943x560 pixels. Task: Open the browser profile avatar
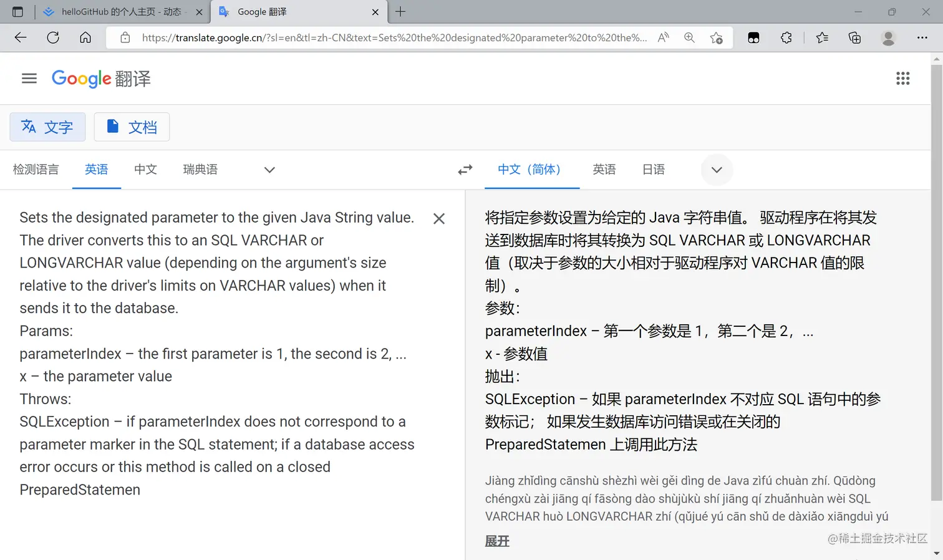(888, 37)
